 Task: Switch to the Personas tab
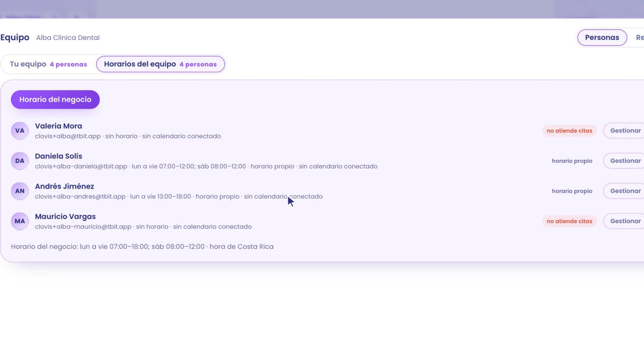(x=602, y=38)
